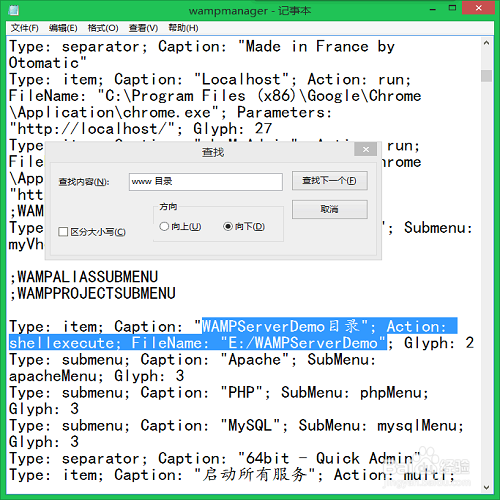Open the 文件(F) menu
The image size is (500, 500).
(x=25, y=28)
